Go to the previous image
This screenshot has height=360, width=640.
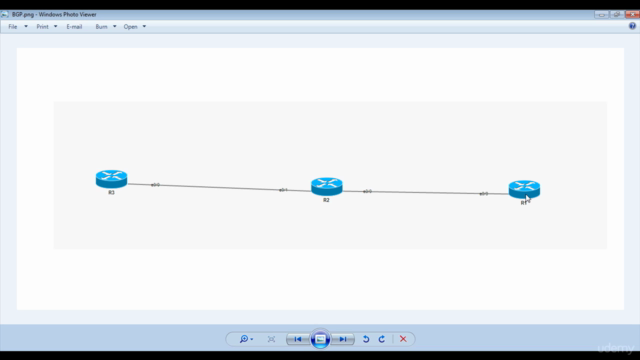(x=298, y=339)
